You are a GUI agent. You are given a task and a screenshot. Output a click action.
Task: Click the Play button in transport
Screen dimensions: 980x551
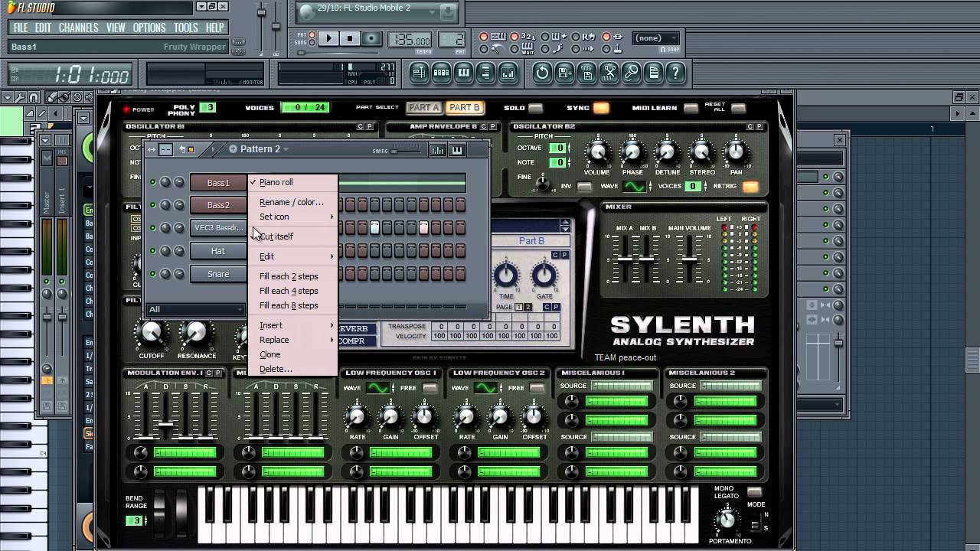[x=328, y=38]
